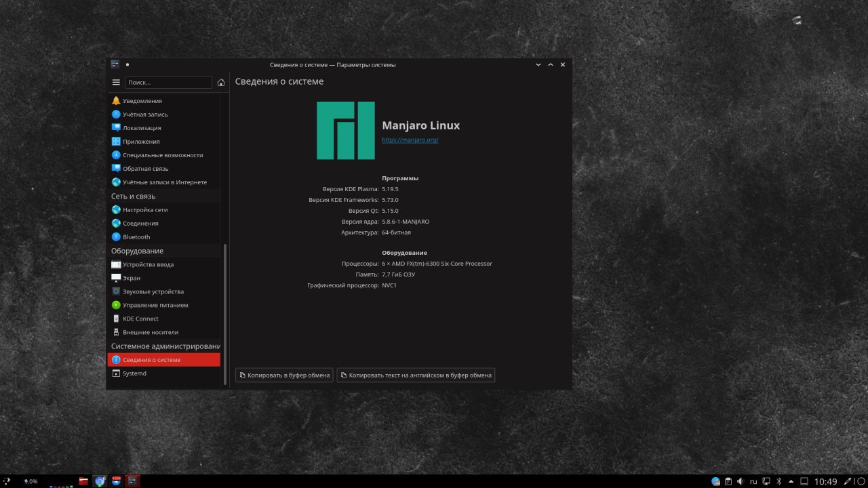This screenshot has height=488, width=868.
Task: Click the System Settings taskbar entry
Action: point(132,481)
